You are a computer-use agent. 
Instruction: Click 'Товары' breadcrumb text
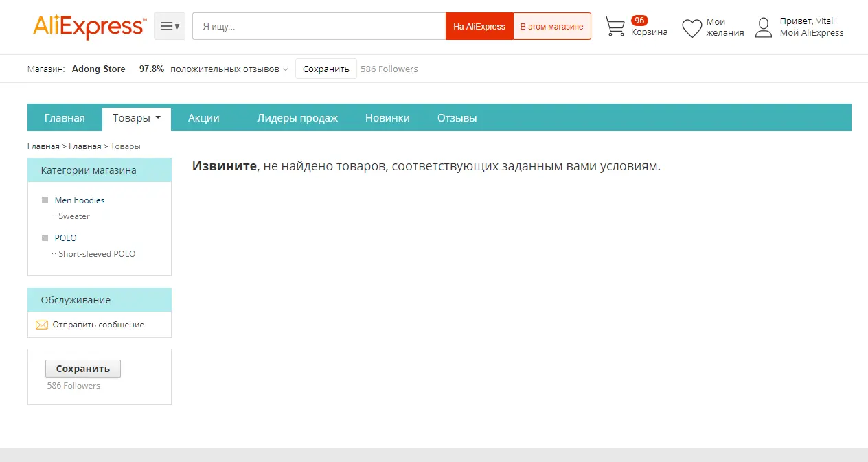125,146
